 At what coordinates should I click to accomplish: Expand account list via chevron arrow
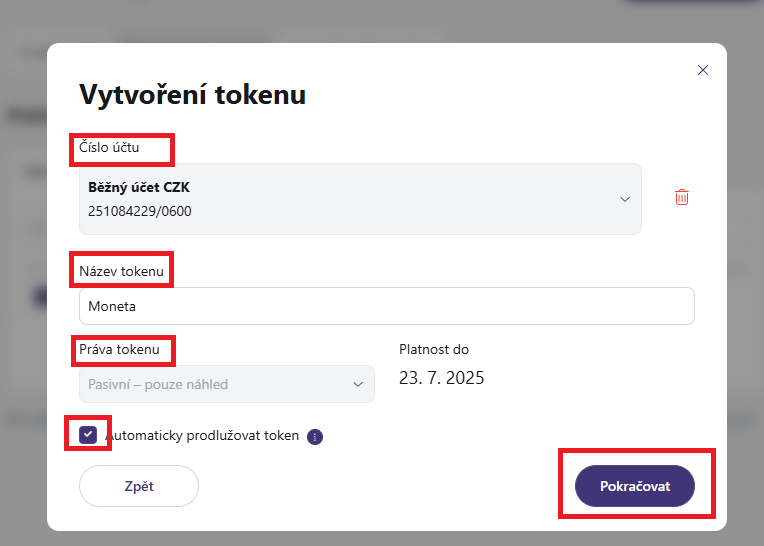coord(625,199)
